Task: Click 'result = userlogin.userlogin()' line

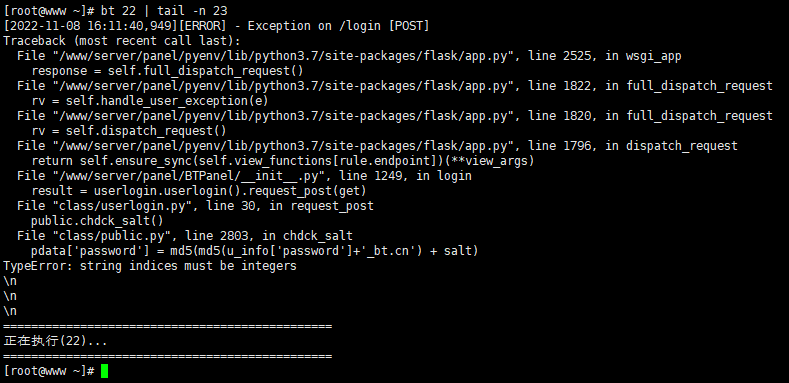Action: [x=199, y=191]
